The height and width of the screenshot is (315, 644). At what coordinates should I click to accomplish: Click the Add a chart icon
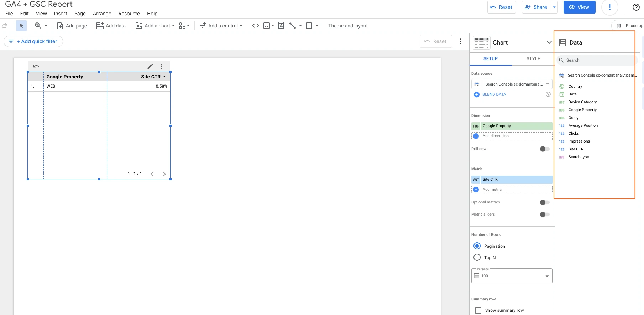pos(139,26)
